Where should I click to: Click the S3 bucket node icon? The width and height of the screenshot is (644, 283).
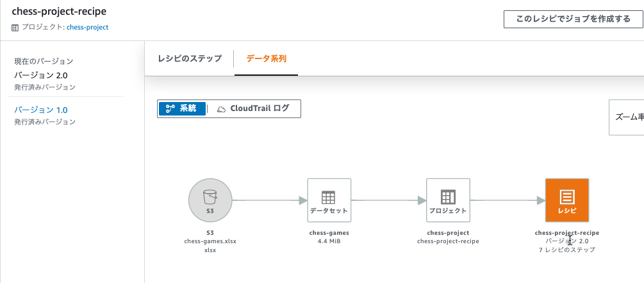210,200
